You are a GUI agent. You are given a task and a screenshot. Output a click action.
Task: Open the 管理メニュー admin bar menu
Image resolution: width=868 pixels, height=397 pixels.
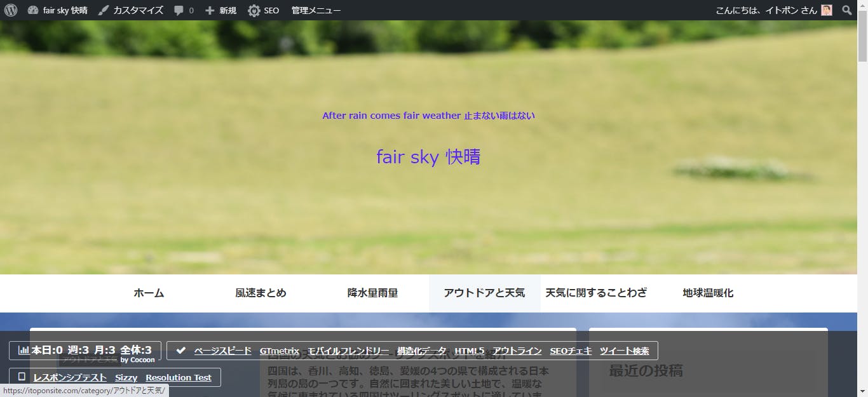pos(316,10)
